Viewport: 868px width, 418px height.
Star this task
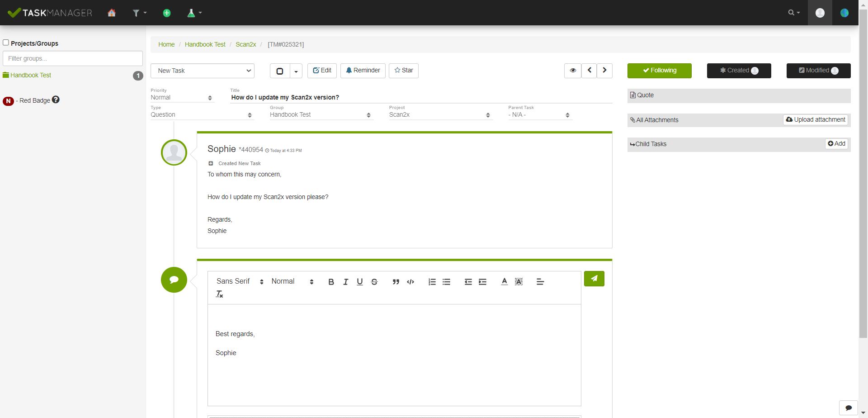coord(404,71)
